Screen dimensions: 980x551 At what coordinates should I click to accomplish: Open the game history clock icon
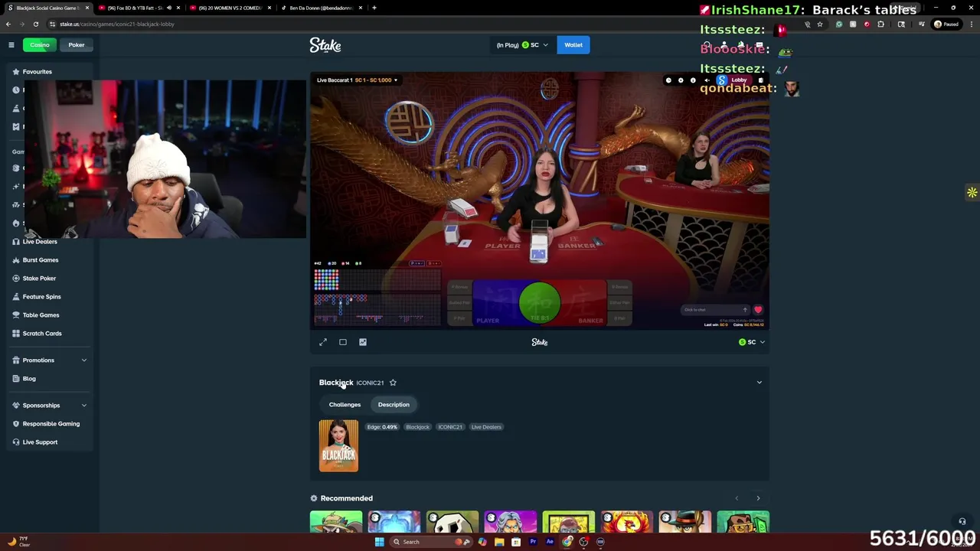(668, 80)
